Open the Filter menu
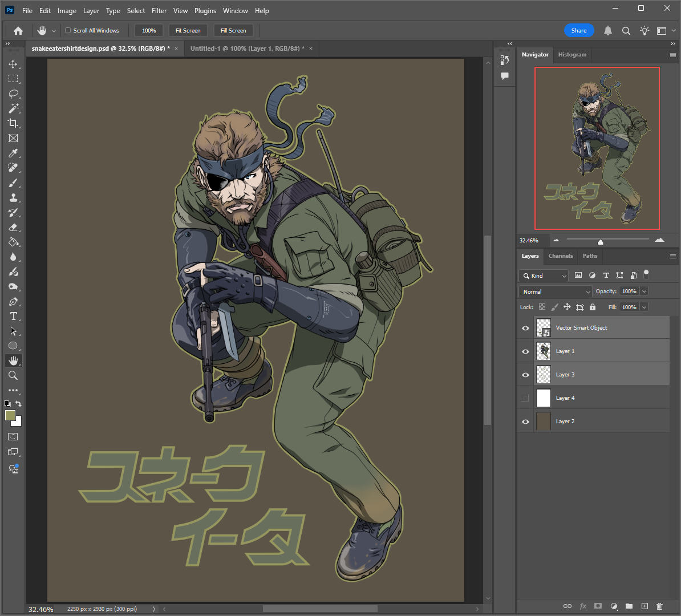 [x=159, y=11]
